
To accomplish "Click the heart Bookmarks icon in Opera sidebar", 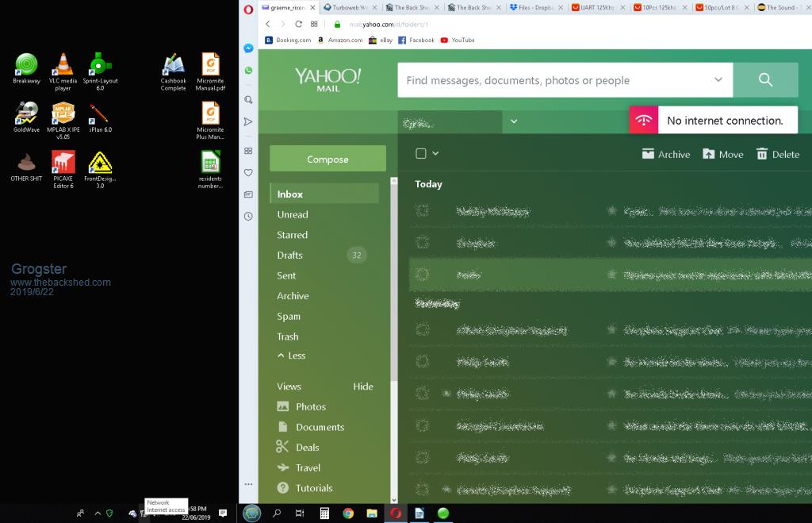I will [x=248, y=172].
